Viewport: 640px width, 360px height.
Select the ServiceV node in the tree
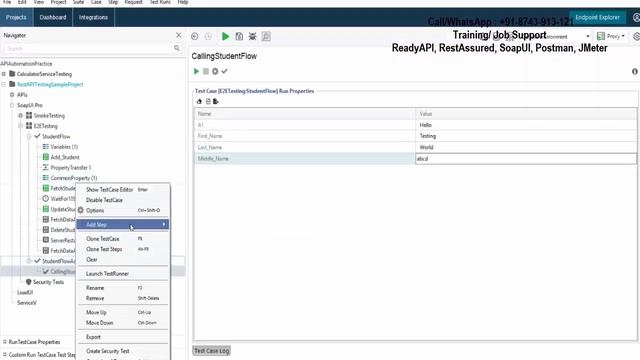point(27,303)
